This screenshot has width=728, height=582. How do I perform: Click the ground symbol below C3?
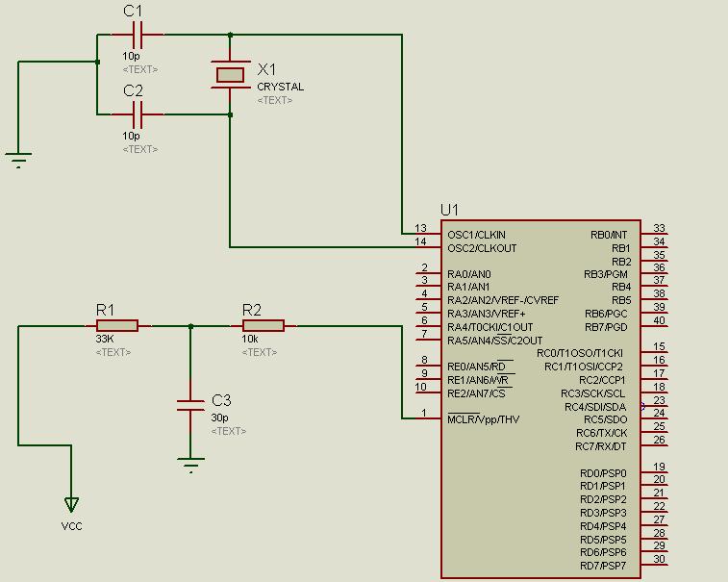pos(190,466)
